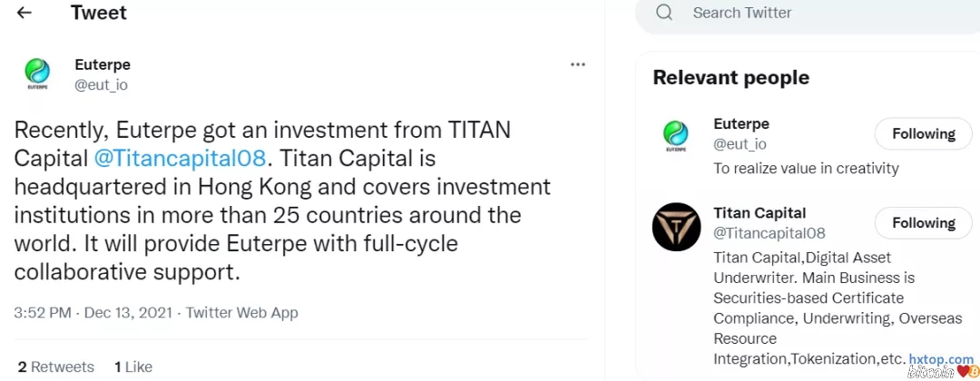Screen dimensions: 980x381
Task: View the 1 Like list
Action: (x=133, y=366)
